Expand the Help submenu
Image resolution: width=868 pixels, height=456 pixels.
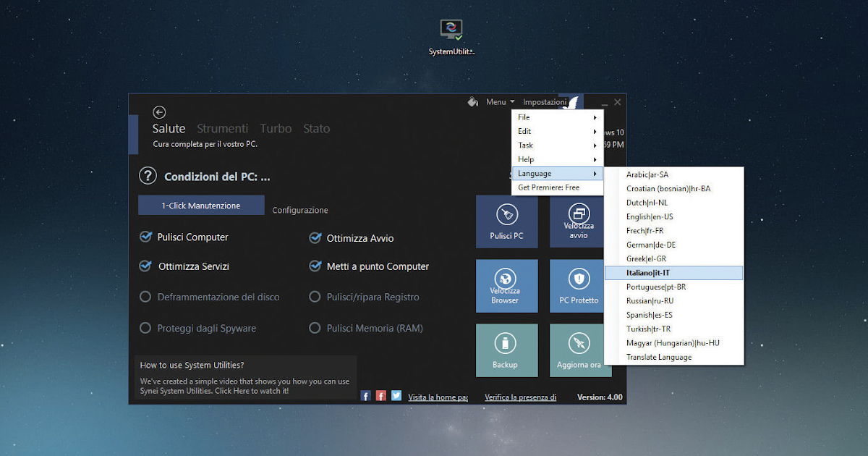[558, 159]
